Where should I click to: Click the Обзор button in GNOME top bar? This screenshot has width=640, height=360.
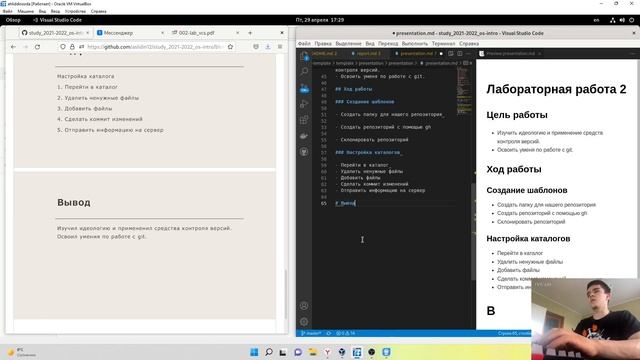(13, 20)
